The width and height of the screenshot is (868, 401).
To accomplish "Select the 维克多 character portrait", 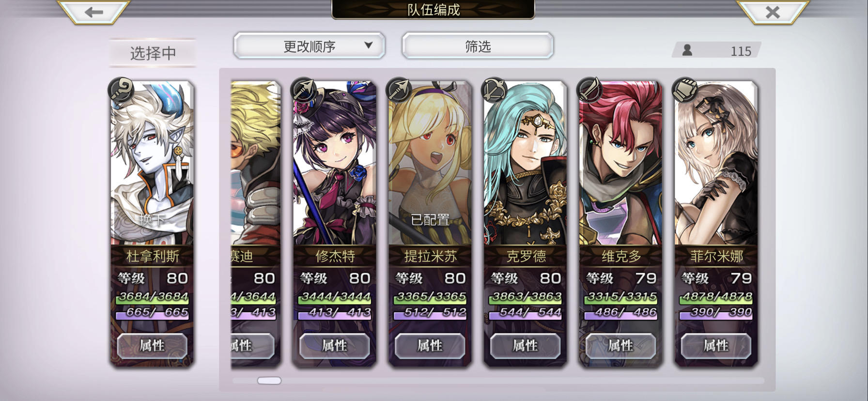I will point(620,163).
